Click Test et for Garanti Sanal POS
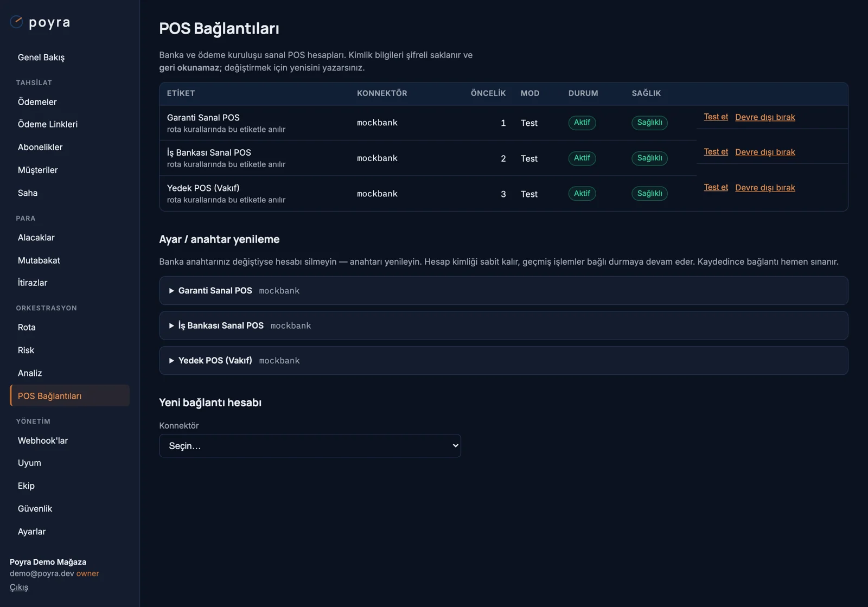The image size is (868, 607). pos(716,117)
